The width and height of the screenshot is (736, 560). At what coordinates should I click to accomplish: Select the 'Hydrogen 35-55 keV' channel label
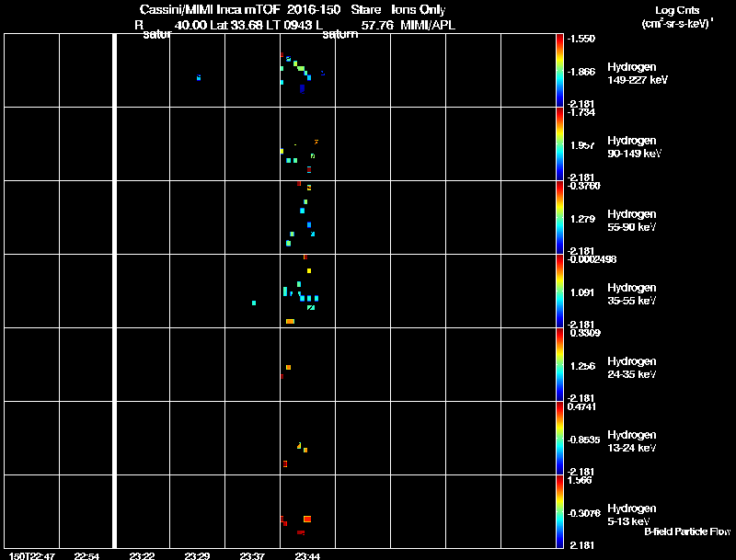[632, 294]
